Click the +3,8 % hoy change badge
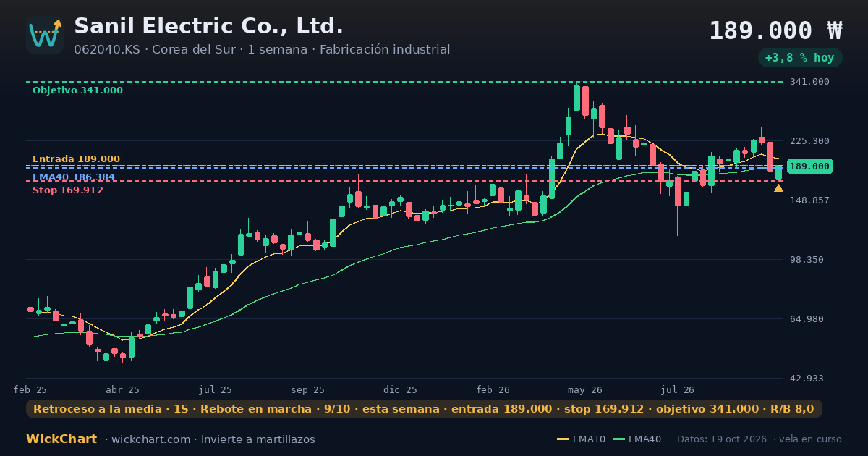Screen dimensions: 868x456 [799, 57]
